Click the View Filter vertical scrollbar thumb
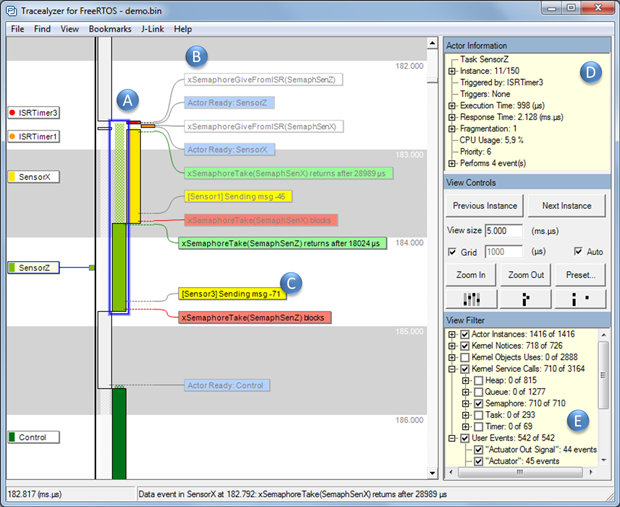620x507 pixels. 603,375
